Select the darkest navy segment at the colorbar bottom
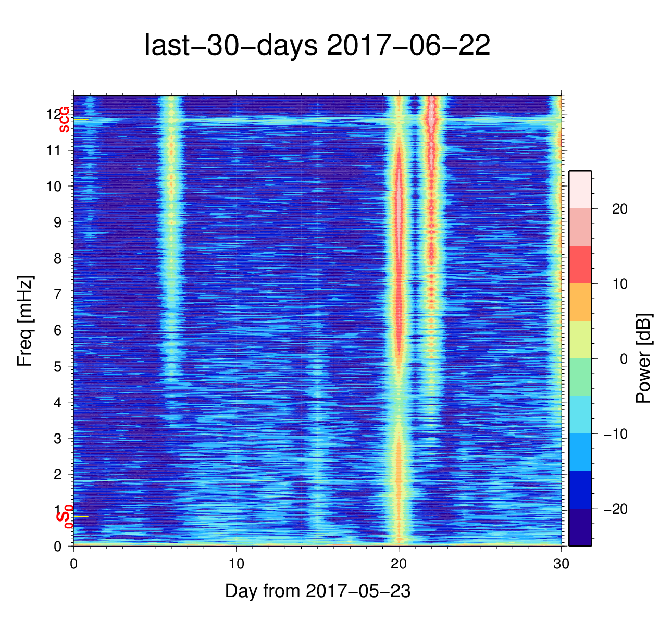The width and height of the screenshot is (672, 620). 580,527
